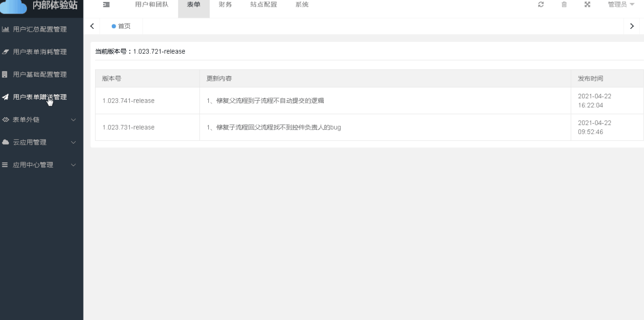This screenshot has height=320, width=644.
Task: Expand the 表单外链 submenu
Action: tap(73, 120)
